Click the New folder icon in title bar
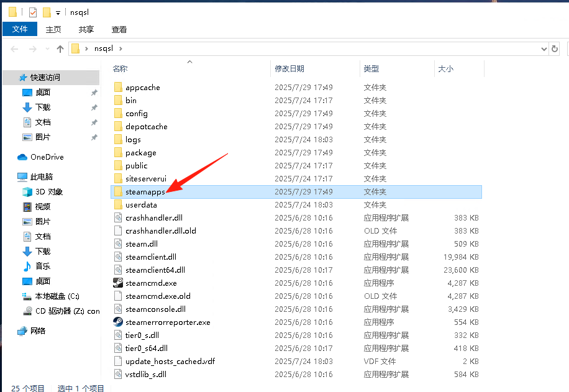The image size is (569, 392). (47, 12)
